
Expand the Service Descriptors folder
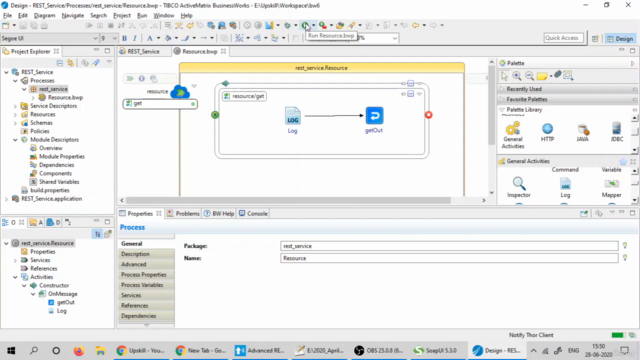tap(16, 106)
